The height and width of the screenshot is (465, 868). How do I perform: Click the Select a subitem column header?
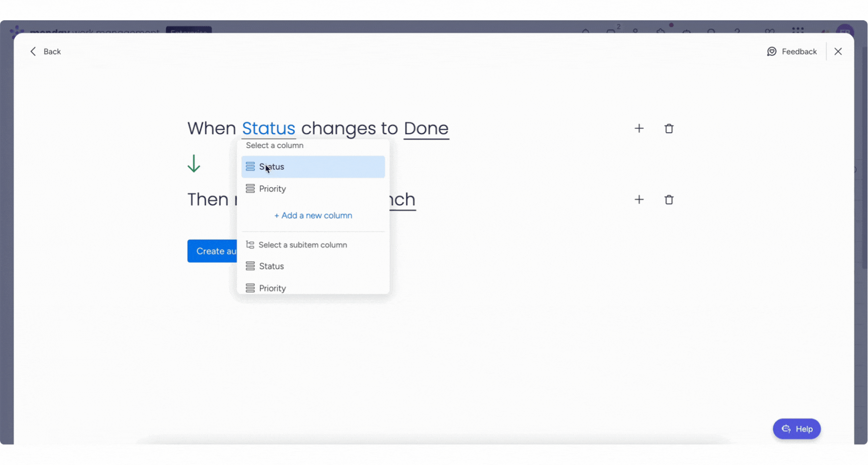(x=302, y=245)
